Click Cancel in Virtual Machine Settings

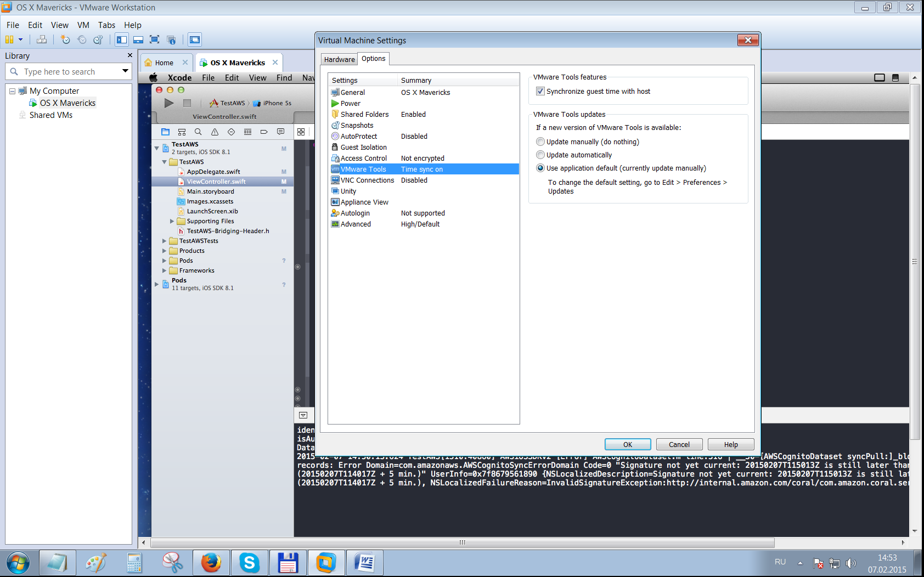(679, 445)
